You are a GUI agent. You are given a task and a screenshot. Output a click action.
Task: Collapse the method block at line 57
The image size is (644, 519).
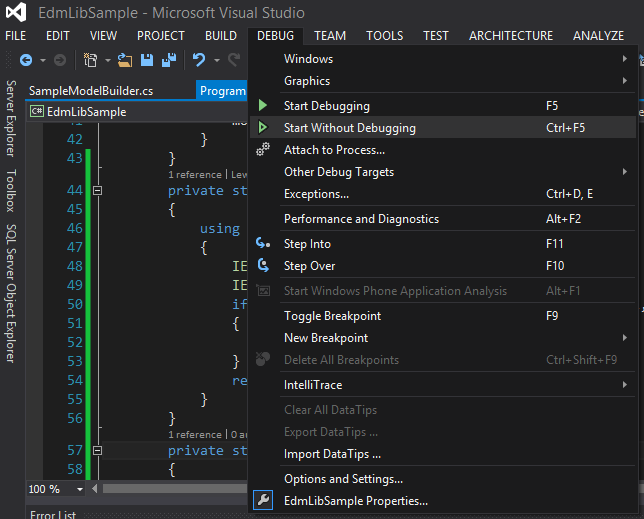pyautogui.click(x=97, y=450)
